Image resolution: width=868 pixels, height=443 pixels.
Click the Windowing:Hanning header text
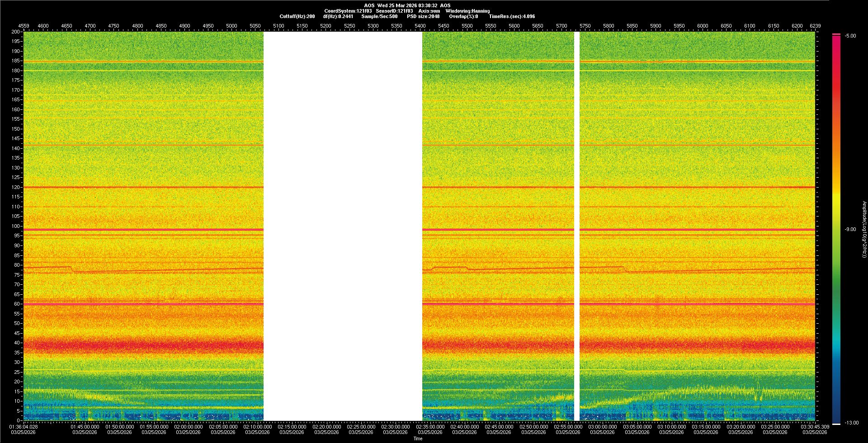tap(467, 11)
